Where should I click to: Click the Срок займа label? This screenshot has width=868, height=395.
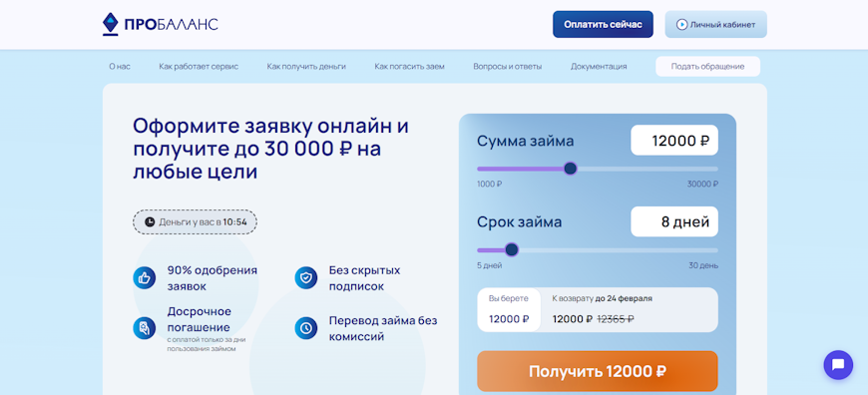tap(519, 221)
